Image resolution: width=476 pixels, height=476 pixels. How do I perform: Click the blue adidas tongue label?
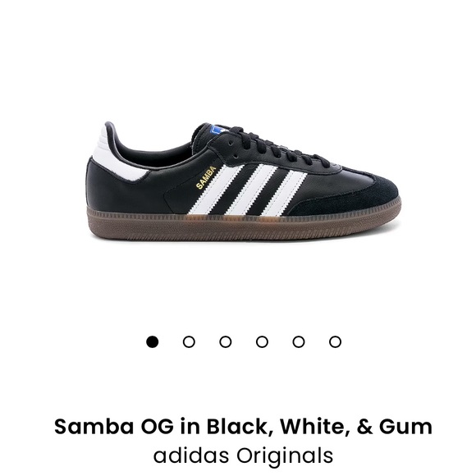coord(217,130)
